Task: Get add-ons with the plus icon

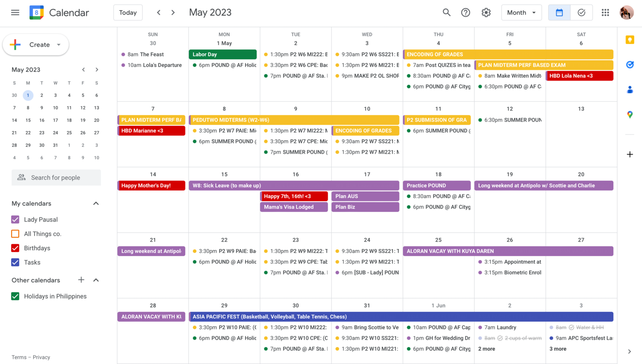Action: [x=630, y=154]
